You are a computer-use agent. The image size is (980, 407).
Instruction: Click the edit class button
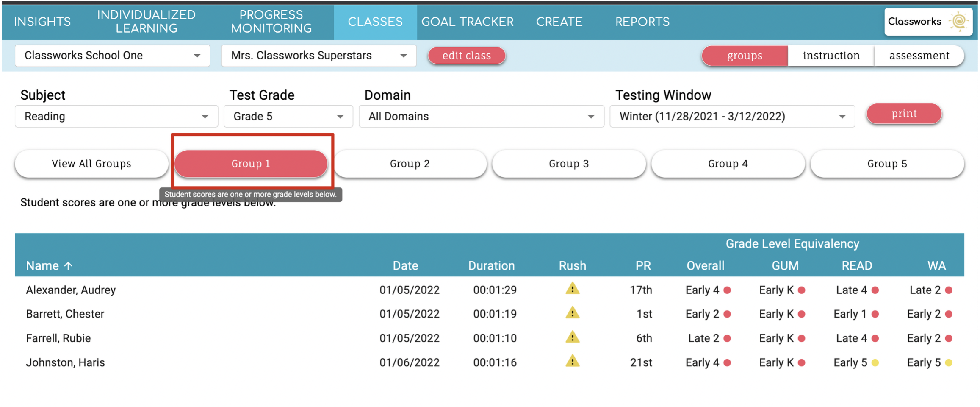(466, 56)
